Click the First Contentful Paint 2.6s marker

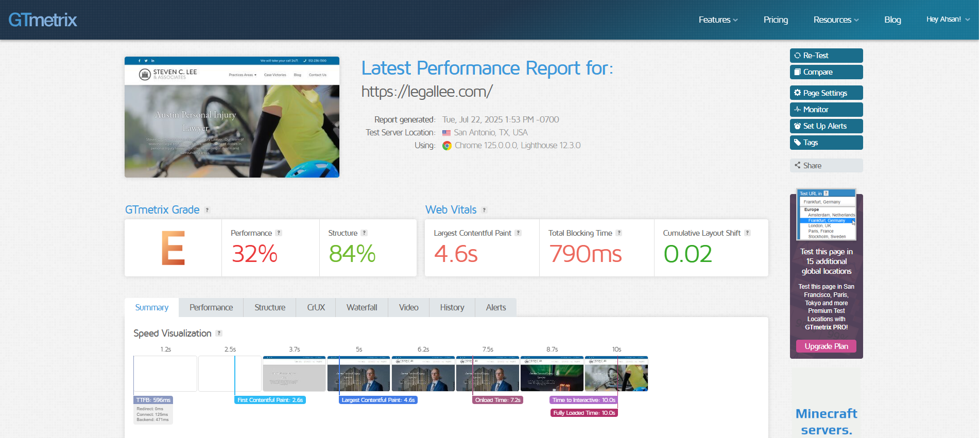270,400
